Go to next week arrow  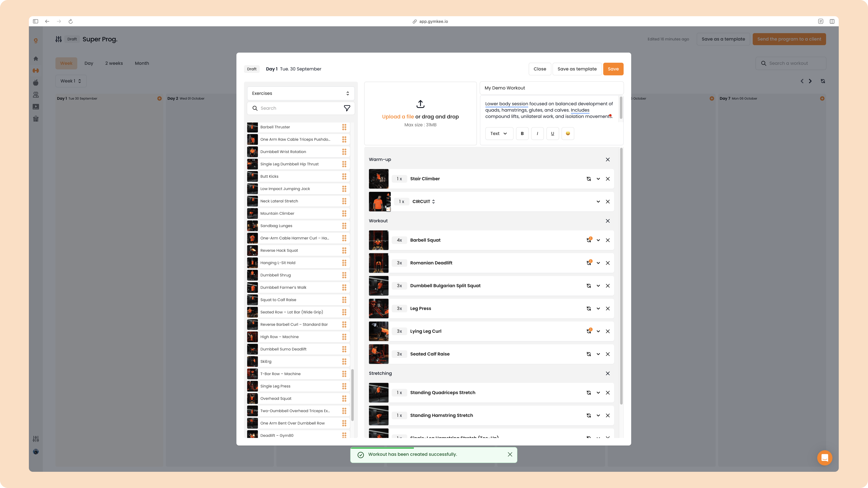(x=810, y=81)
